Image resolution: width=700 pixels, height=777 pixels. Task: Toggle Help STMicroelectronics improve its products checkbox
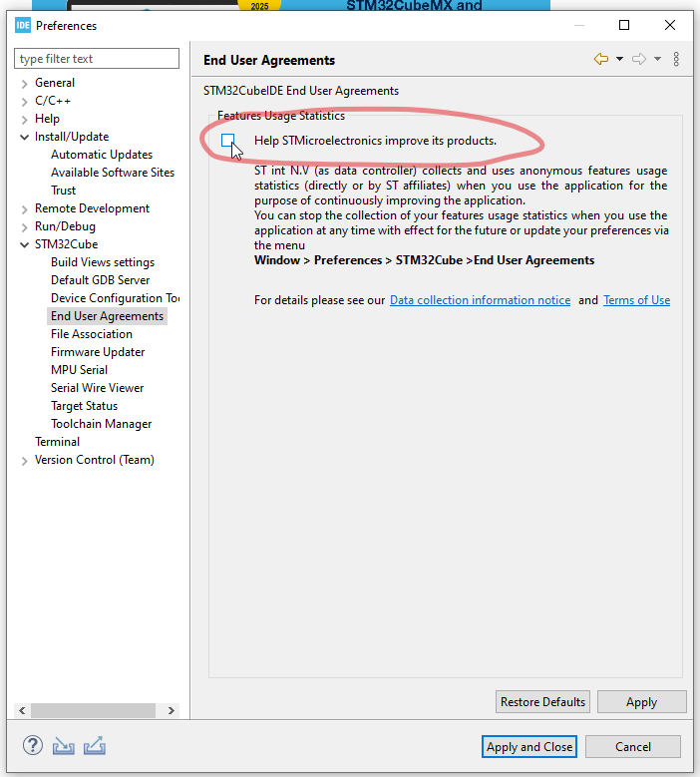(228, 141)
